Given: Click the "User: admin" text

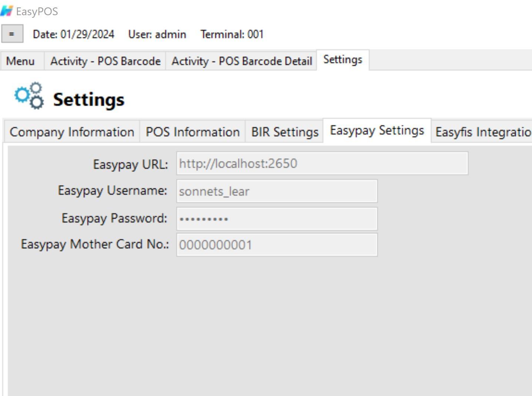Looking at the screenshot, I should click(x=157, y=34).
